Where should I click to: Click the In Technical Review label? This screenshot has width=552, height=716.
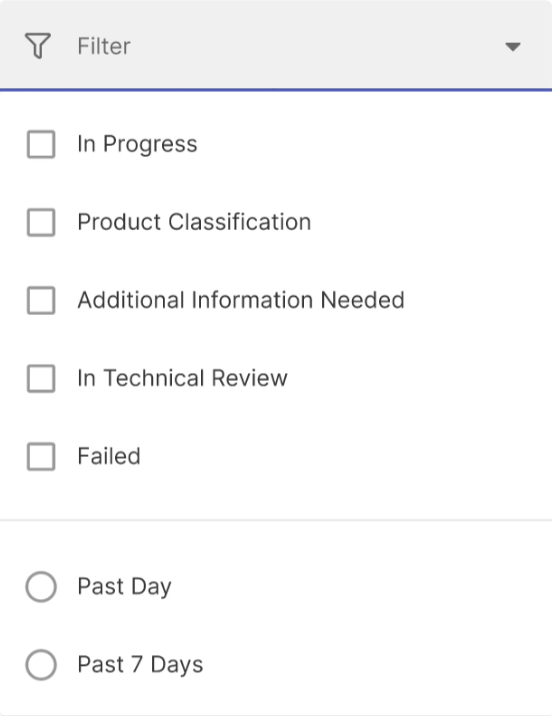click(182, 378)
